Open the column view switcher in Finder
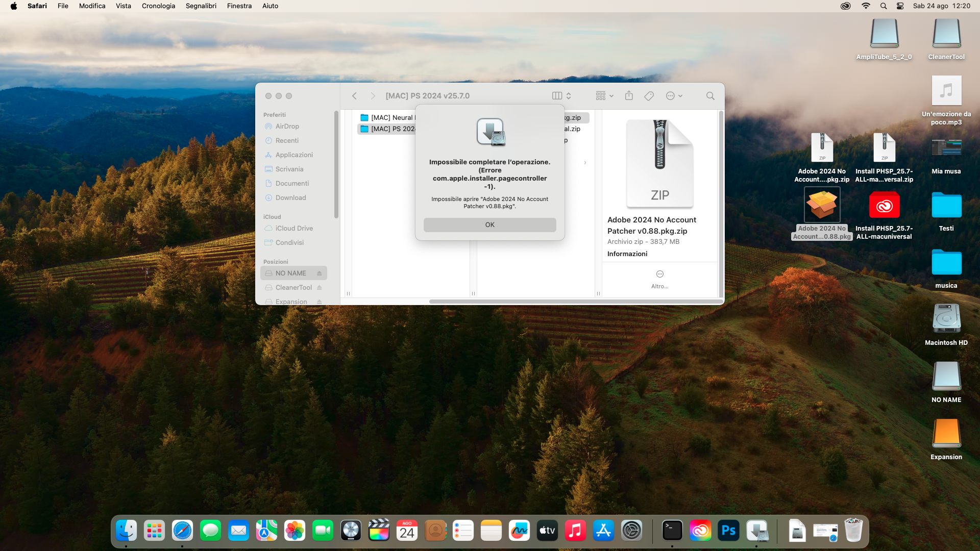 coord(561,96)
